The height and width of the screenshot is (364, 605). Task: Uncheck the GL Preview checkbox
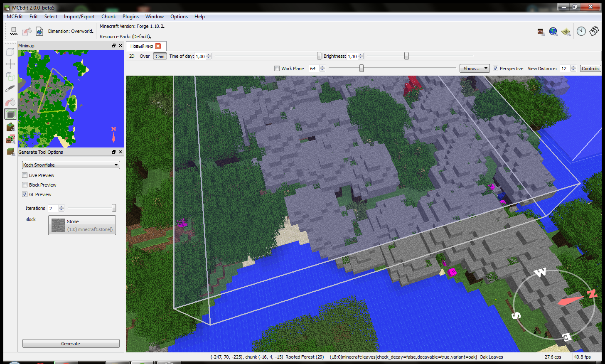pyautogui.click(x=25, y=194)
